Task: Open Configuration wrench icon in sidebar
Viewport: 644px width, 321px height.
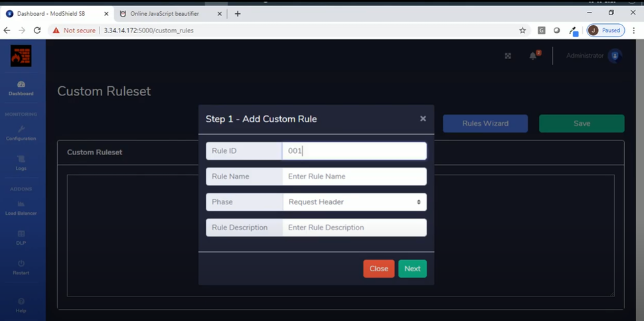Action: (21, 129)
